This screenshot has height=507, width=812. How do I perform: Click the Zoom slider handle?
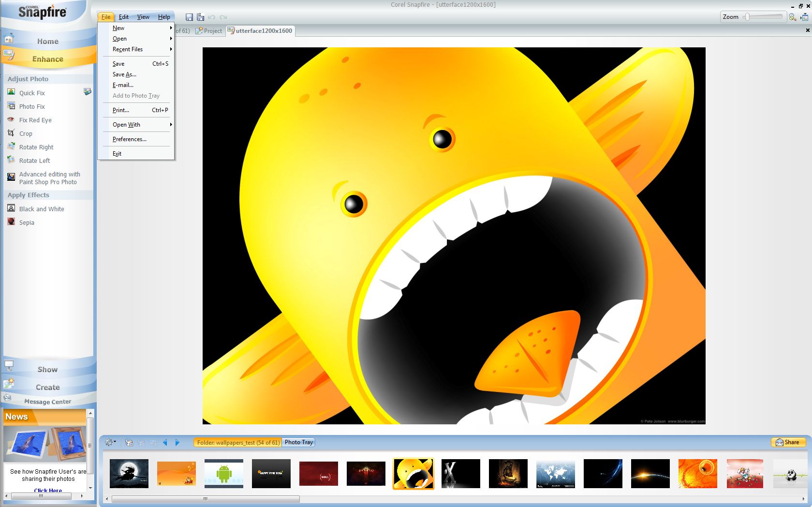[x=748, y=17]
